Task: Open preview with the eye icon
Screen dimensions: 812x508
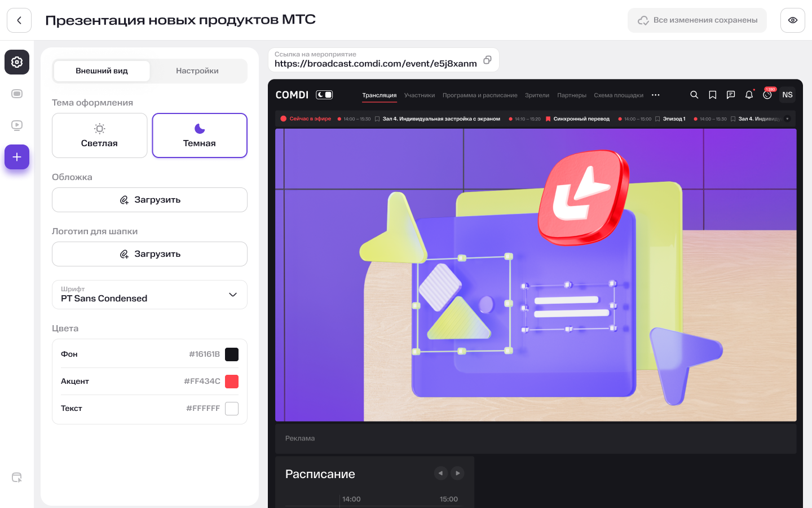Action: tap(793, 20)
